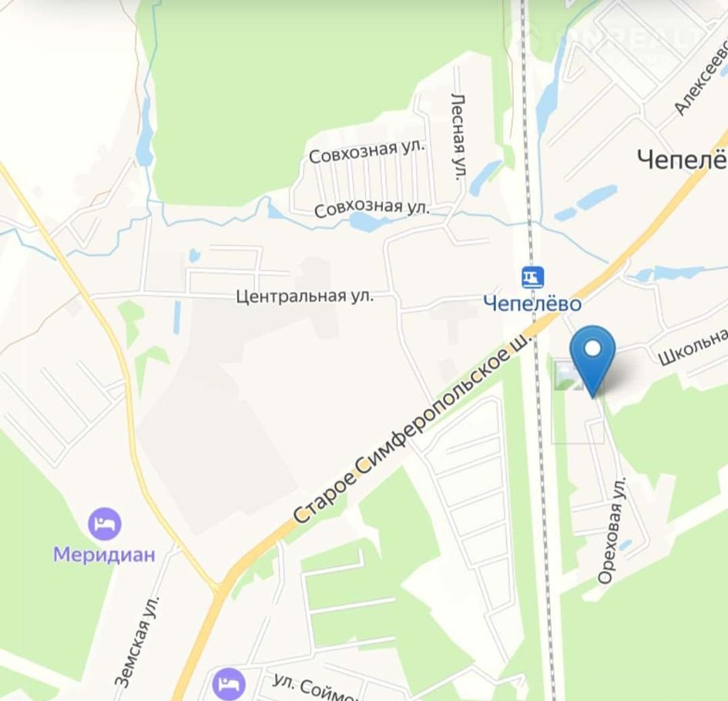
Task: Click the Школьная street label
Action: coord(693,347)
